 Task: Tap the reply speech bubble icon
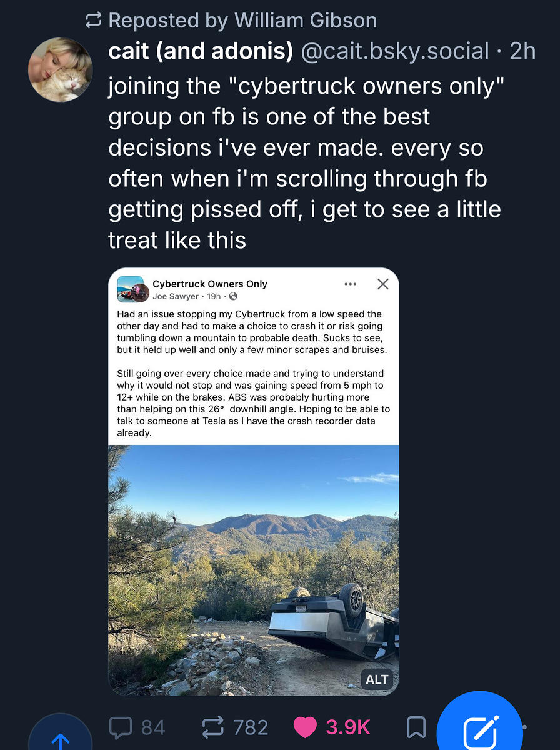[x=120, y=727]
